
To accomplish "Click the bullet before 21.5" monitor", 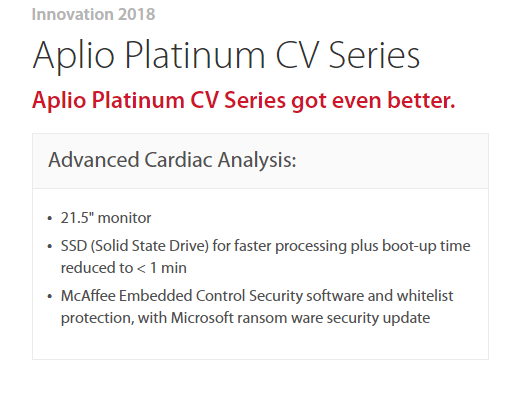I will point(50,219).
